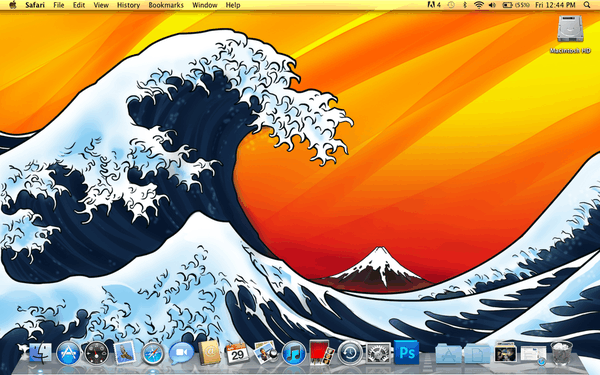Open Photo Booth from the Dock

(x=321, y=352)
